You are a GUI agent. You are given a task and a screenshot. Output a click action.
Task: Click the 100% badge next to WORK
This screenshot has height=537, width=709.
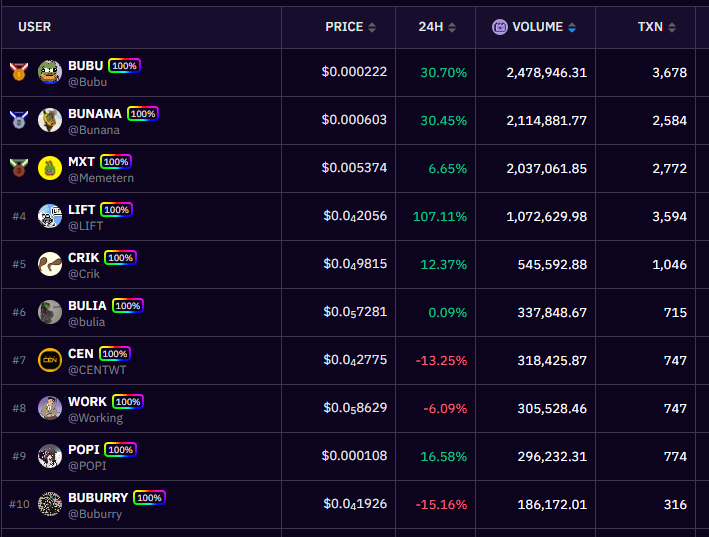pyautogui.click(x=127, y=401)
